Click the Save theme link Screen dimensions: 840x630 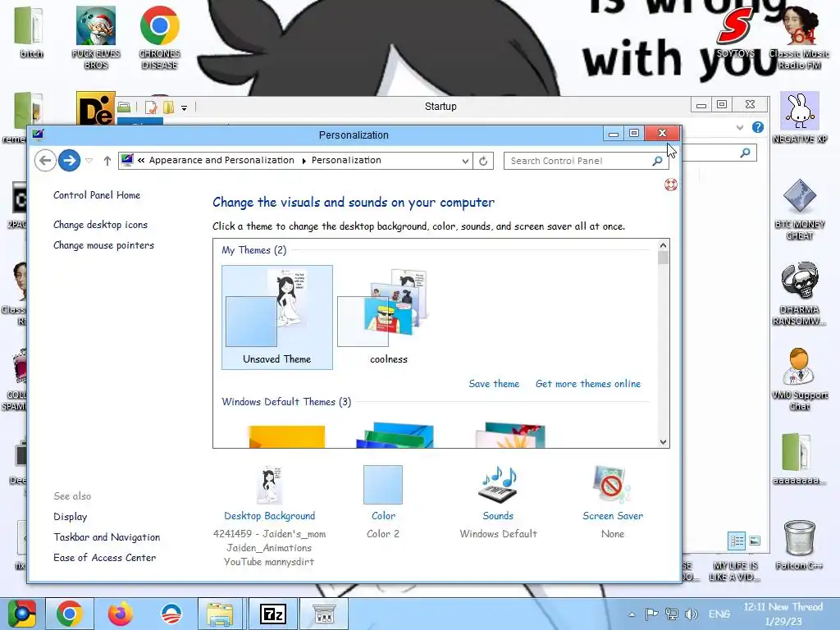[x=494, y=384]
